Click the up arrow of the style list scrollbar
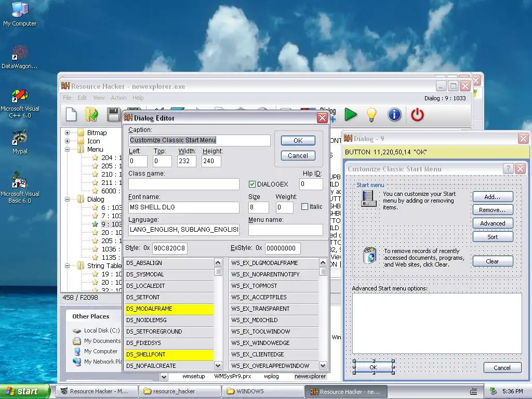Viewport: 532px width, 399px height. 218,262
